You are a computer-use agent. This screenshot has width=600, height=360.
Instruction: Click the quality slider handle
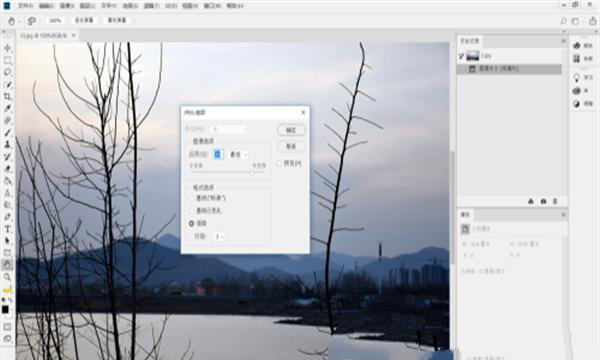252,173
